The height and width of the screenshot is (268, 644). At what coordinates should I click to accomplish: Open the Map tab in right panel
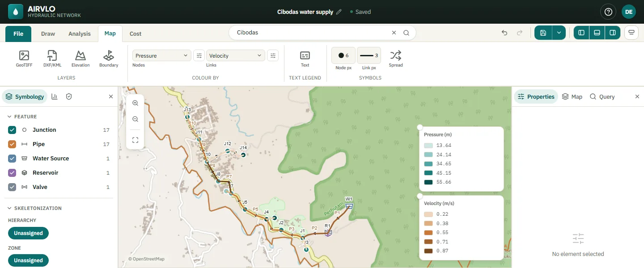[572, 96]
